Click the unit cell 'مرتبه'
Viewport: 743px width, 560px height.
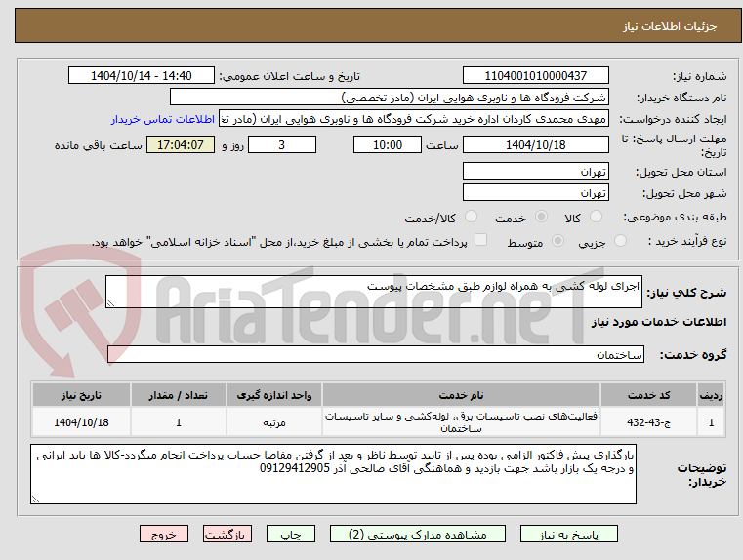(x=274, y=422)
